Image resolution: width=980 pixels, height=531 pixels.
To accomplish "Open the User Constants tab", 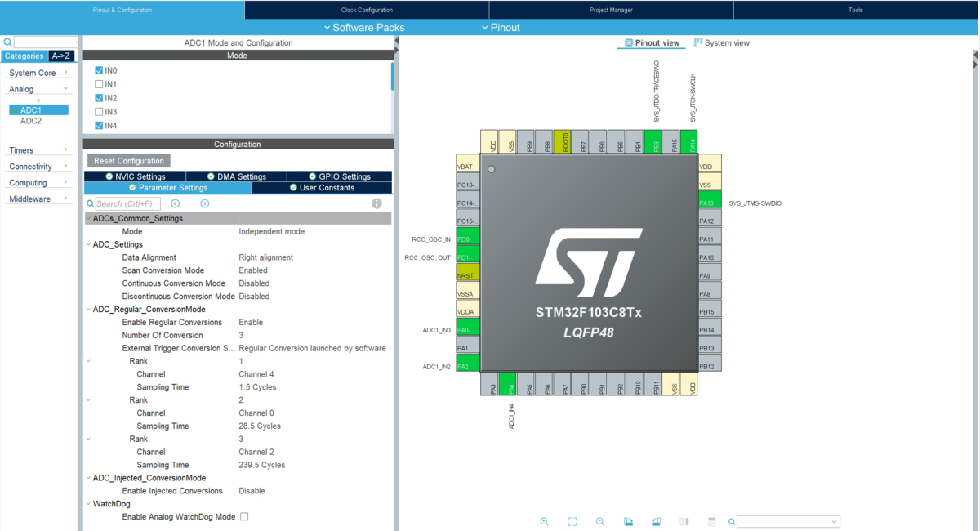I will 322,188.
